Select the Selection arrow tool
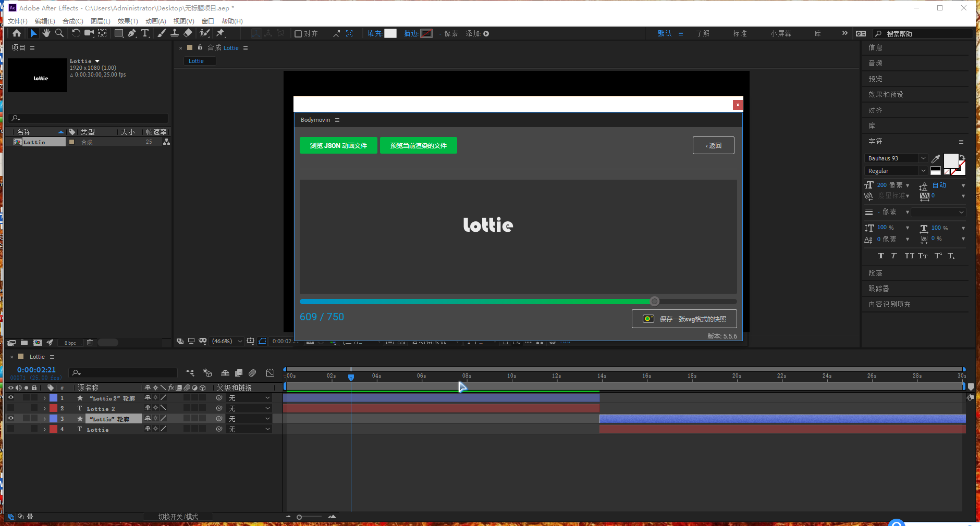 point(33,33)
